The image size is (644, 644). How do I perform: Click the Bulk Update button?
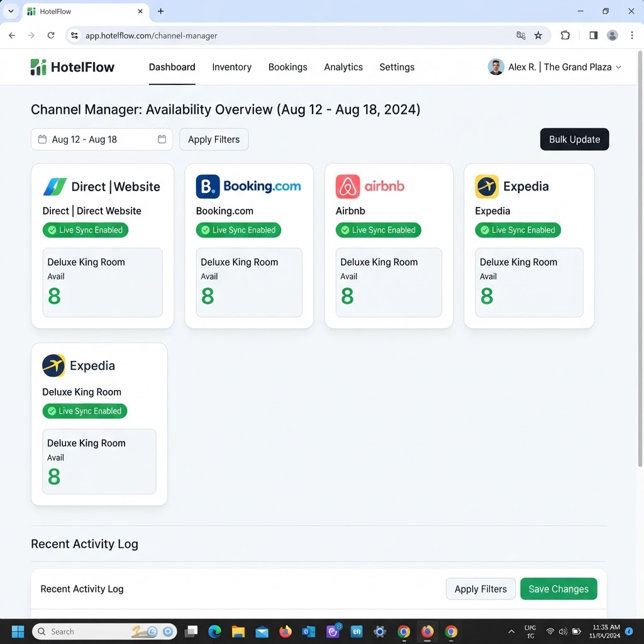[x=574, y=139]
